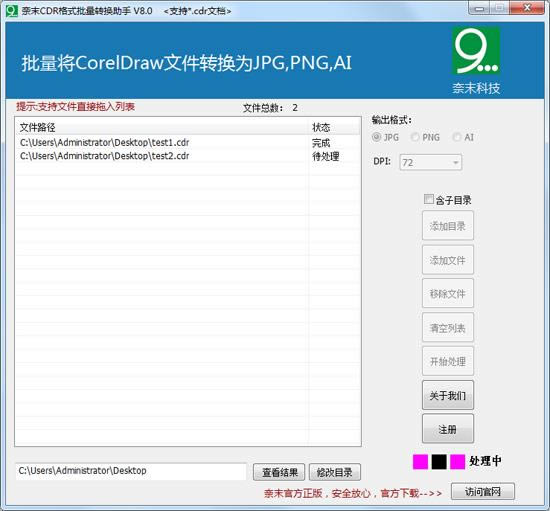Click the 访问官网 button
This screenshot has width=550, height=511.
(x=483, y=491)
